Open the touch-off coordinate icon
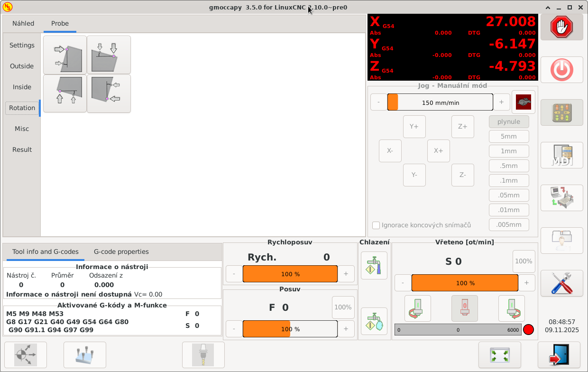Image resolution: width=588 pixels, height=372 pixels. 26,355
